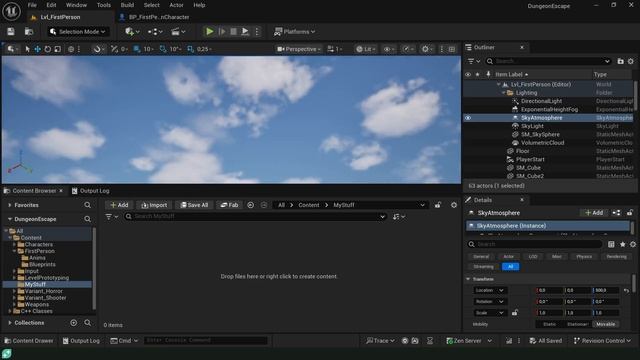Image resolution: width=640 pixels, height=360 pixels.
Task: Open the quick add content icon
Action: click(132, 31)
